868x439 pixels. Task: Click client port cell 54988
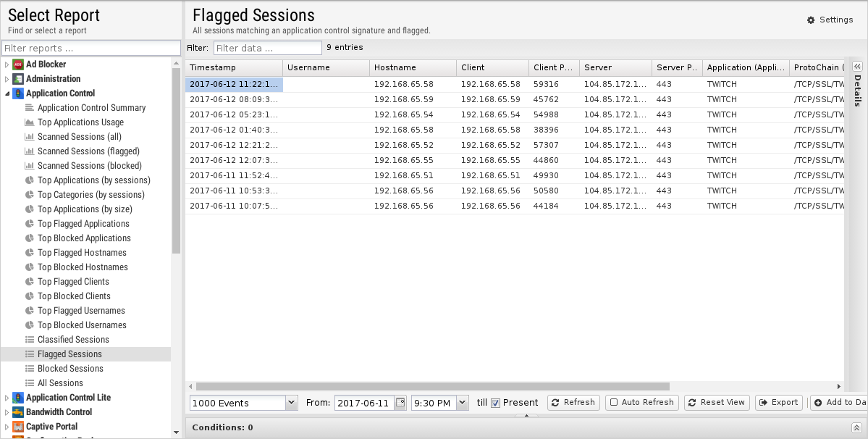pyautogui.click(x=554, y=114)
